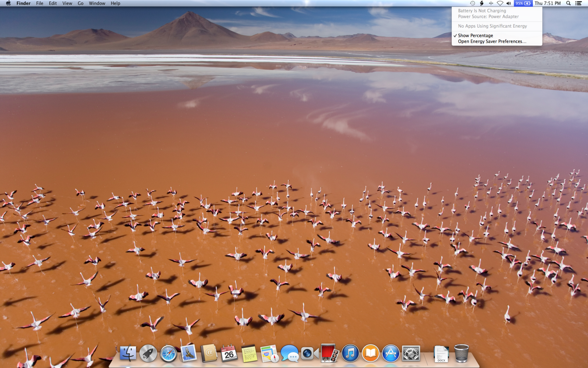Open the Apple menu
Screen dimensions: 588x368
[x=8, y=3]
